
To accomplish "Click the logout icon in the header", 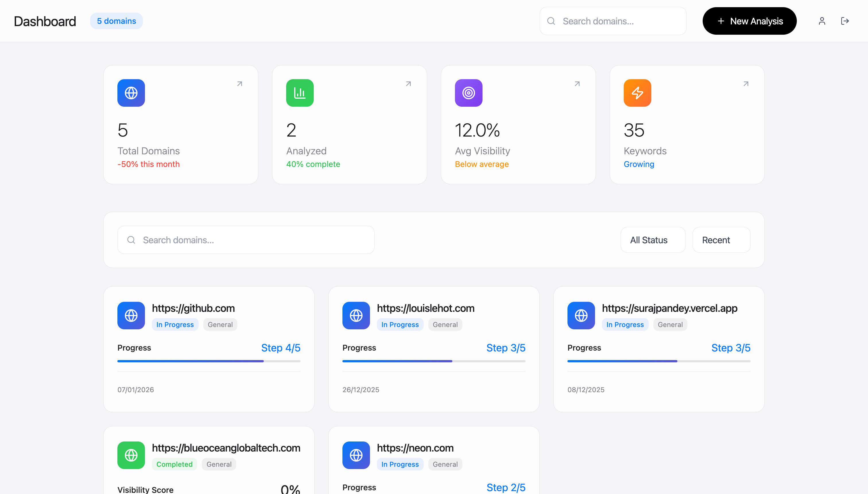I will tap(844, 21).
